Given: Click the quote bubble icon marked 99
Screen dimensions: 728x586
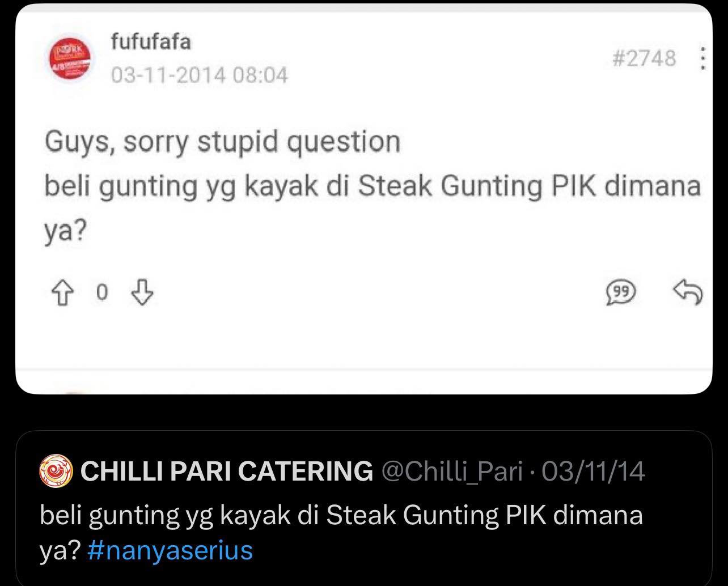Looking at the screenshot, I should coord(621,292).
